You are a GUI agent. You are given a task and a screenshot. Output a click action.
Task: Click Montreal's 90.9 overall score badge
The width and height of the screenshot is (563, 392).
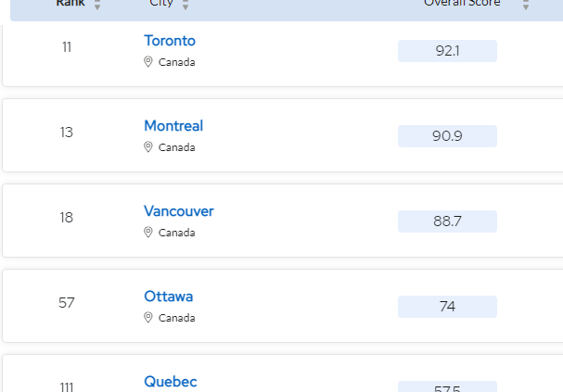click(x=447, y=136)
